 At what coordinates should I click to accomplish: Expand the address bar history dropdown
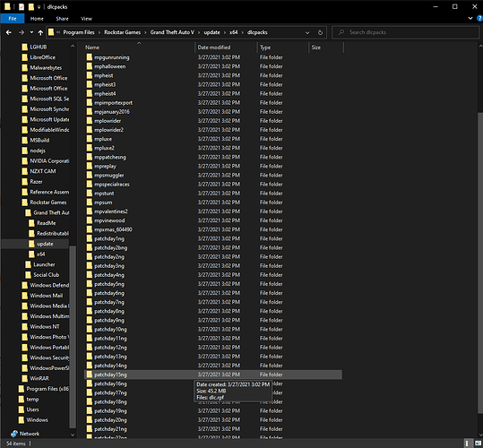point(307,32)
